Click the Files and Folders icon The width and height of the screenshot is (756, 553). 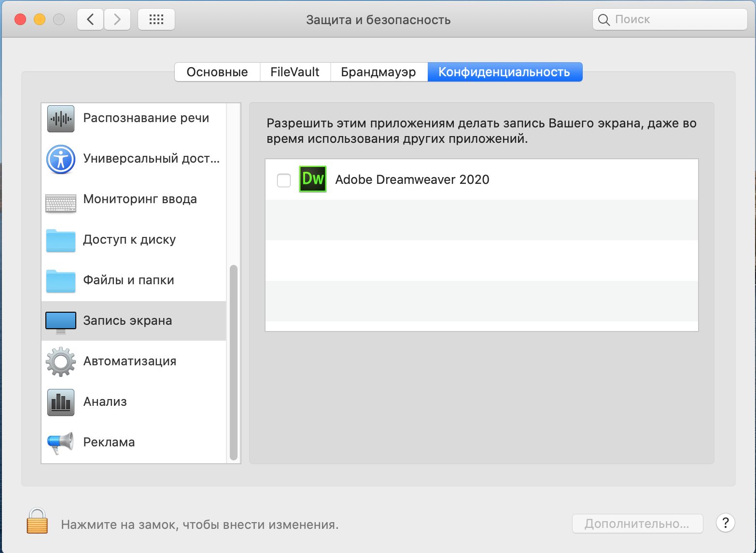(61, 281)
